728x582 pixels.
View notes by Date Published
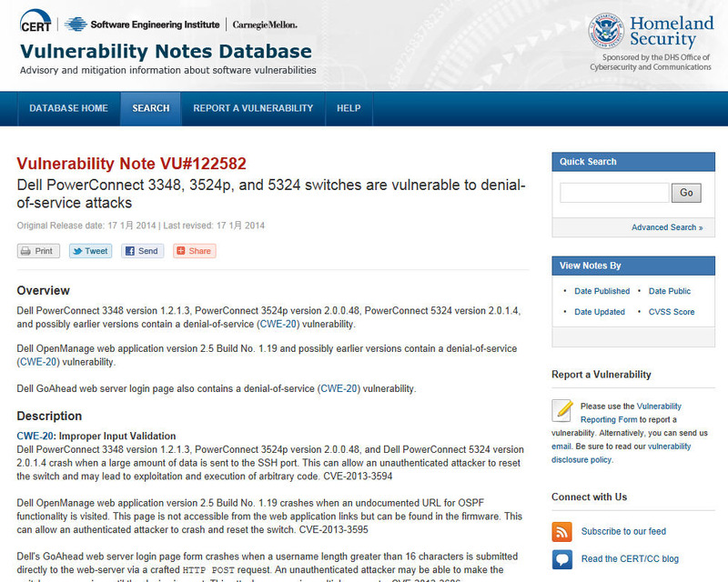(602, 291)
